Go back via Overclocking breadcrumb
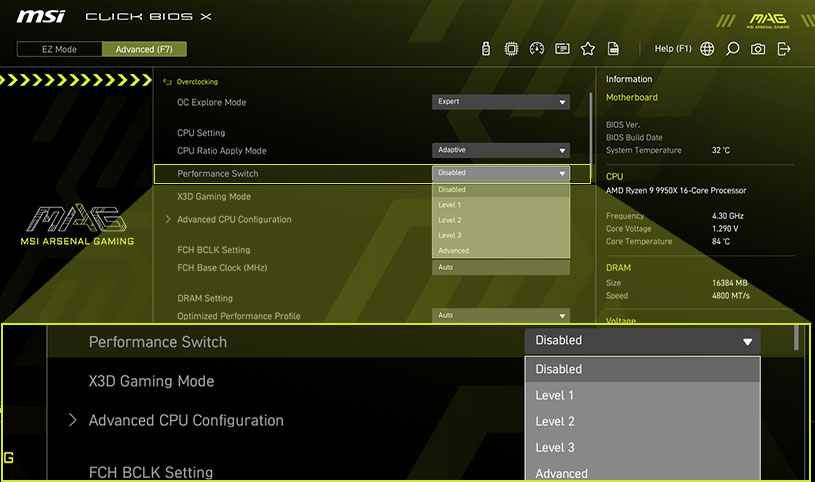Screen dimensions: 815x482 [196, 82]
